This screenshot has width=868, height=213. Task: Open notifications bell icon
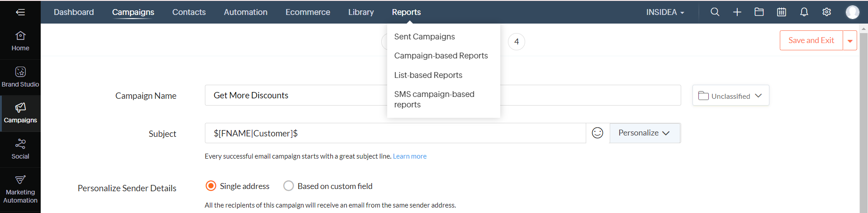pos(804,12)
